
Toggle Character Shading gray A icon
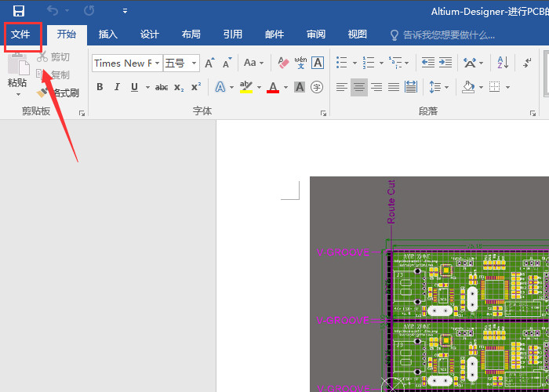[x=300, y=87]
